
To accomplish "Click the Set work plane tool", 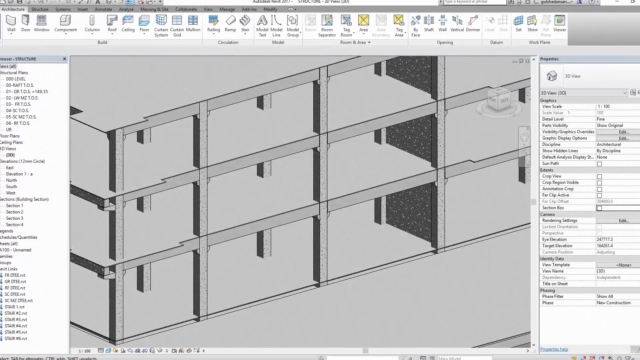I will (x=518, y=24).
